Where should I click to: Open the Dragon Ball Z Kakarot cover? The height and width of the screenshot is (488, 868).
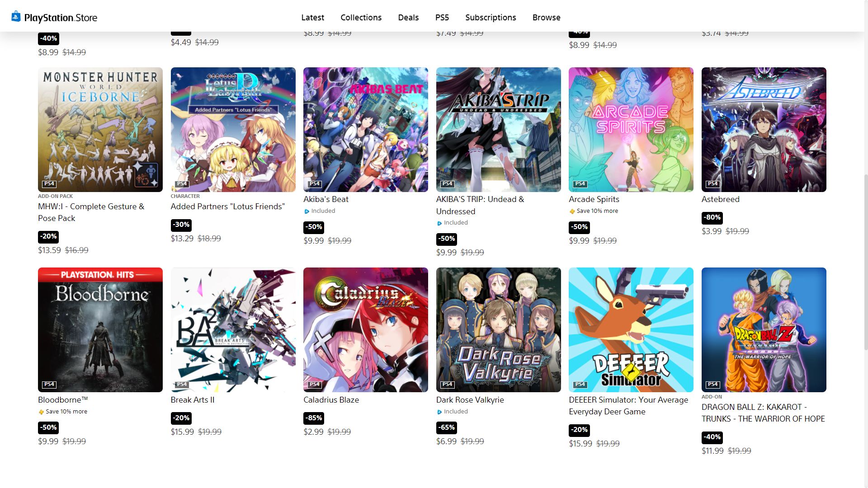(x=764, y=330)
